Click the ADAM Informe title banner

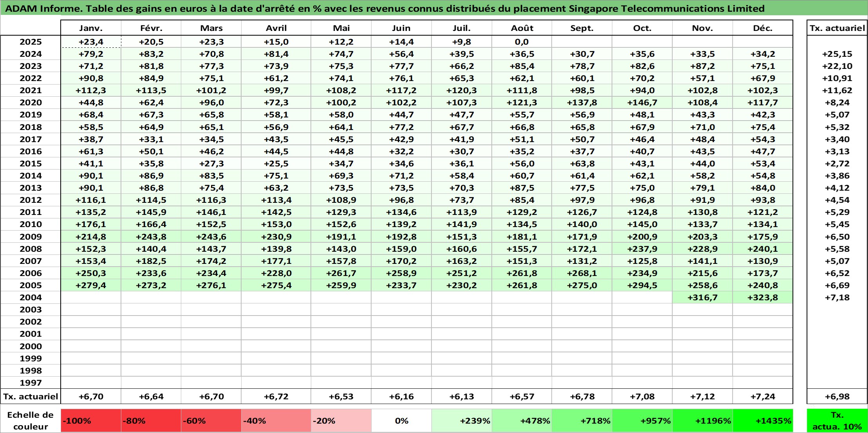pos(434,8)
